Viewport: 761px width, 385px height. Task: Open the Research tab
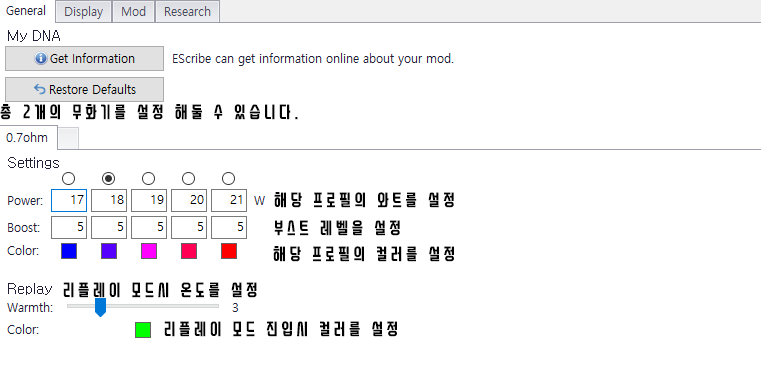tap(187, 12)
